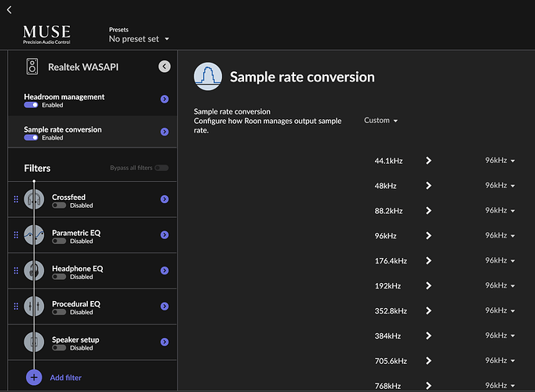Grab the Crossfeed drag handle
Image resolution: width=535 pixels, height=392 pixels.
click(16, 199)
